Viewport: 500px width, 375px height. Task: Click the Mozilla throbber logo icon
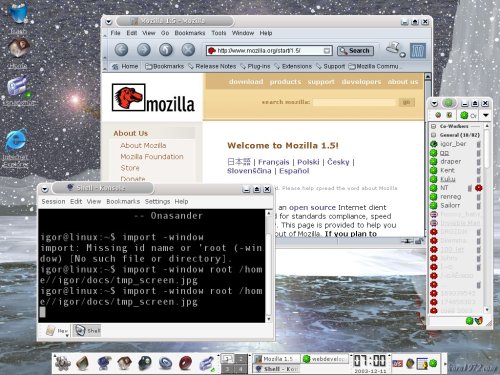[x=418, y=51]
